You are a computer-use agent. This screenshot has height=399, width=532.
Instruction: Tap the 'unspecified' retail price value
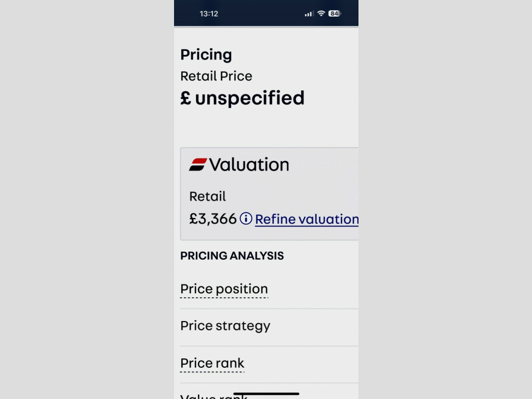click(x=250, y=98)
